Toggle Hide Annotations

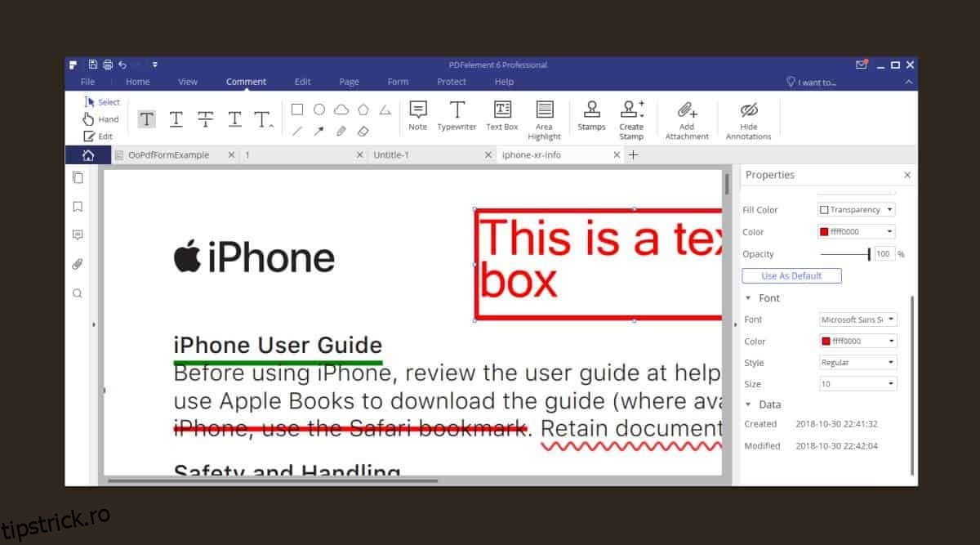click(x=748, y=120)
